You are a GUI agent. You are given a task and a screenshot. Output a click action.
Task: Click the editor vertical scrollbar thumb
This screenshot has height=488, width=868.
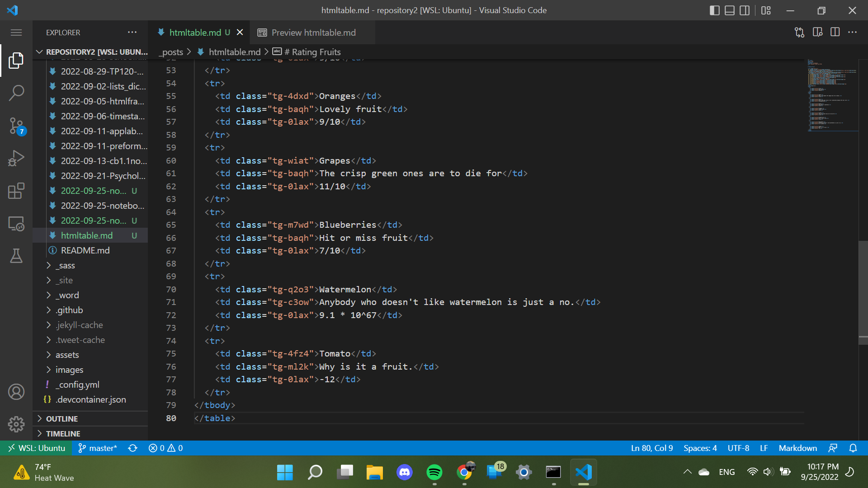(863, 292)
